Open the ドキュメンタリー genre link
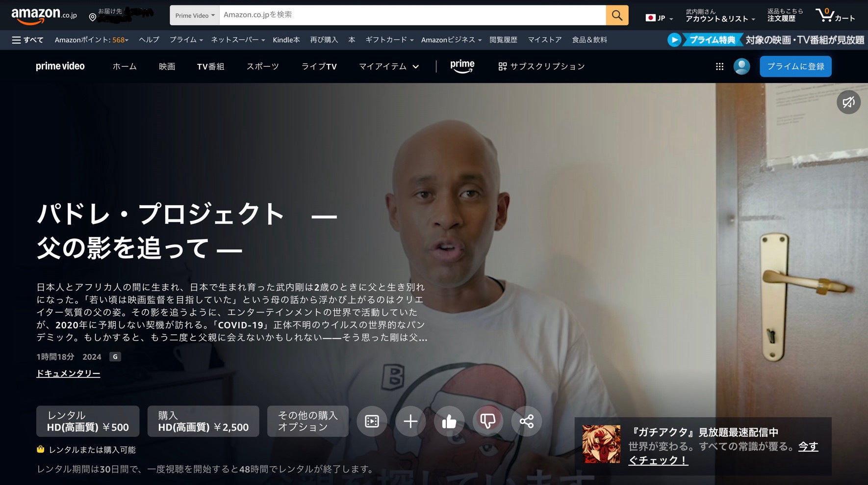This screenshot has height=485, width=868. tap(68, 374)
